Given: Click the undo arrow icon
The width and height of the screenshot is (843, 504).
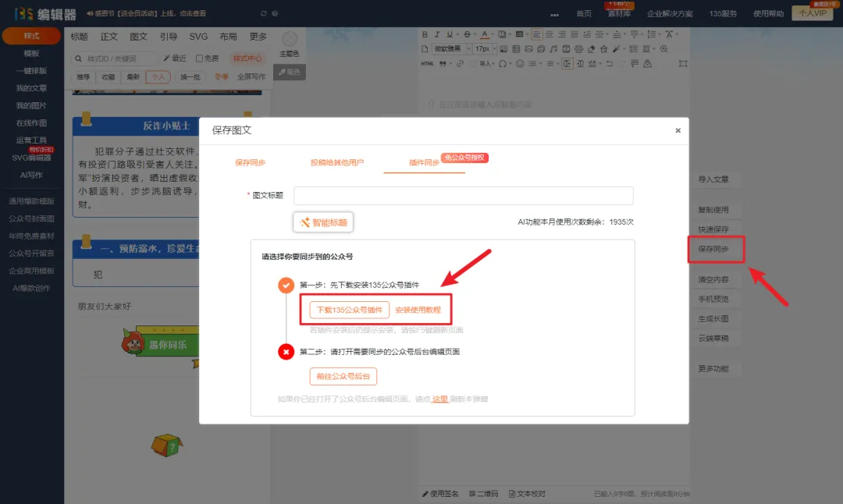Looking at the screenshot, I should [x=609, y=63].
